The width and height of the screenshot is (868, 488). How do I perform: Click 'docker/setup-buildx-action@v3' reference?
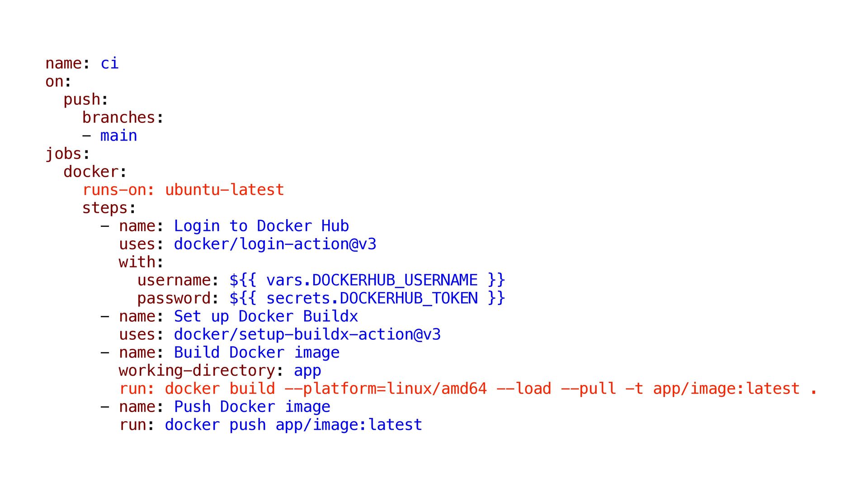coord(307,334)
